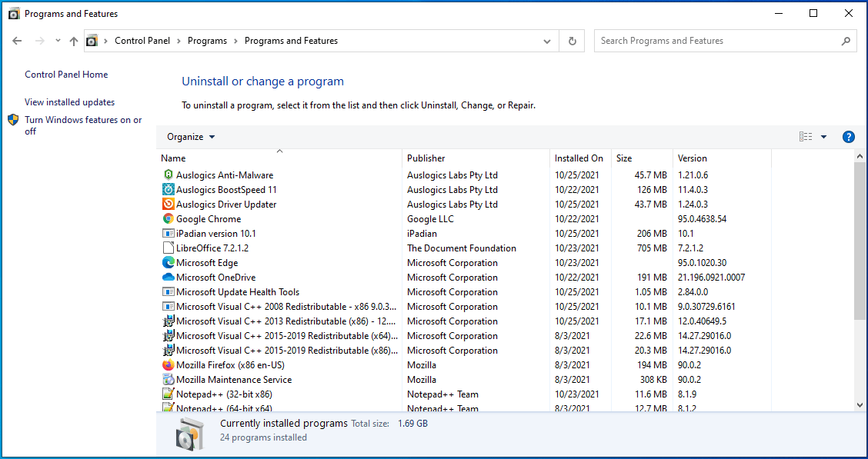Click the Google Chrome program icon
This screenshot has width=868, height=459.
tap(169, 218)
